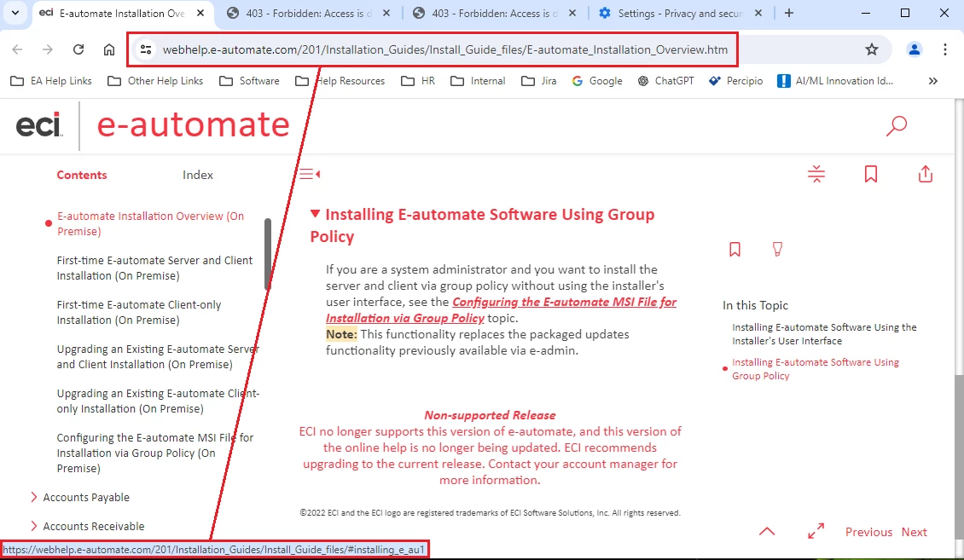The width and height of the screenshot is (964, 560).
Task: Go to the Previous topic
Action: click(868, 533)
